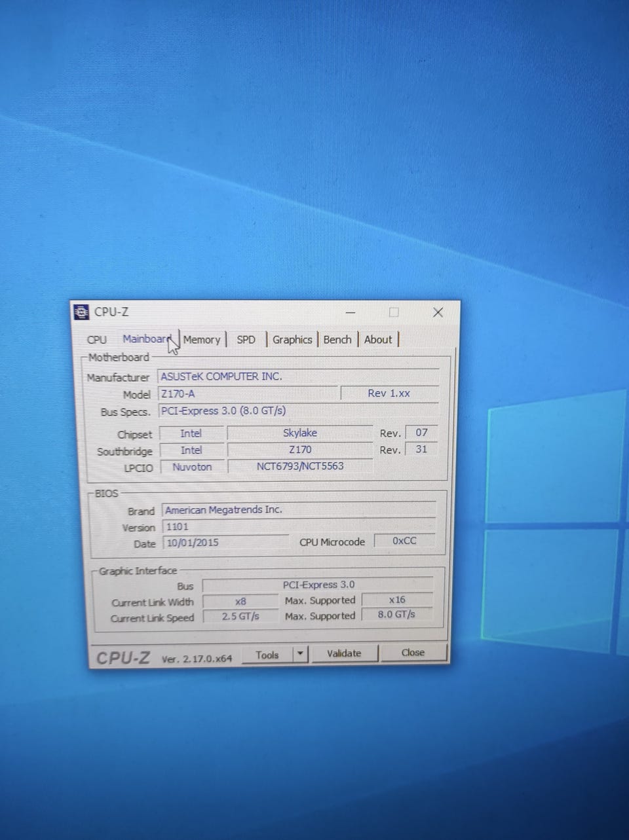Click the Z170 southbridge field
629x840 pixels.
click(300, 450)
